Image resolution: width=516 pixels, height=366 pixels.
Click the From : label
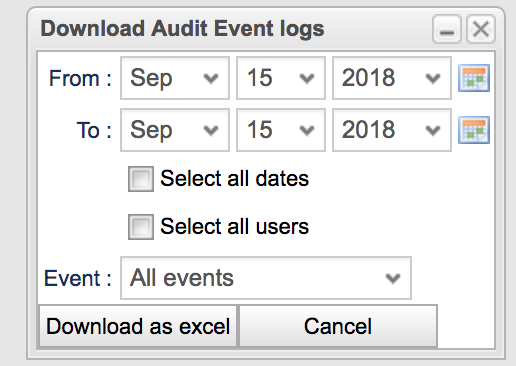click(x=80, y=79)
